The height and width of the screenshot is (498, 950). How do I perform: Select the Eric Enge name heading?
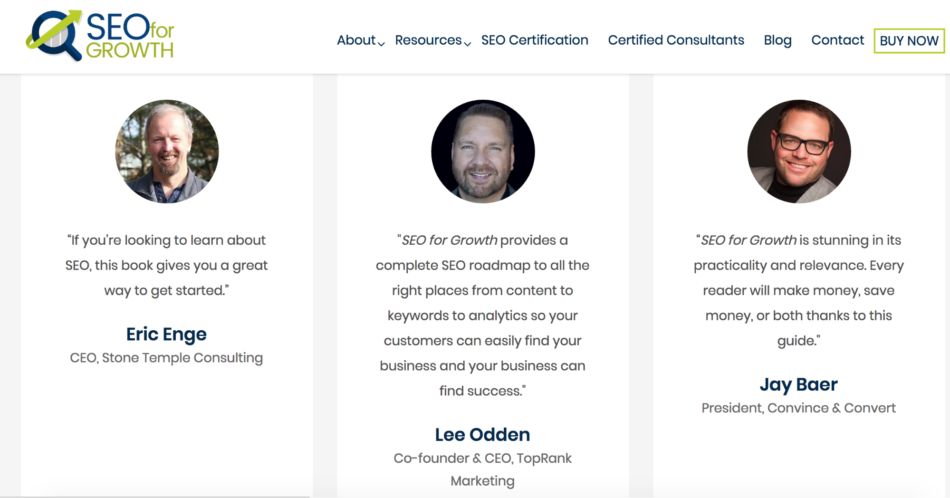[x=166, y=334]
